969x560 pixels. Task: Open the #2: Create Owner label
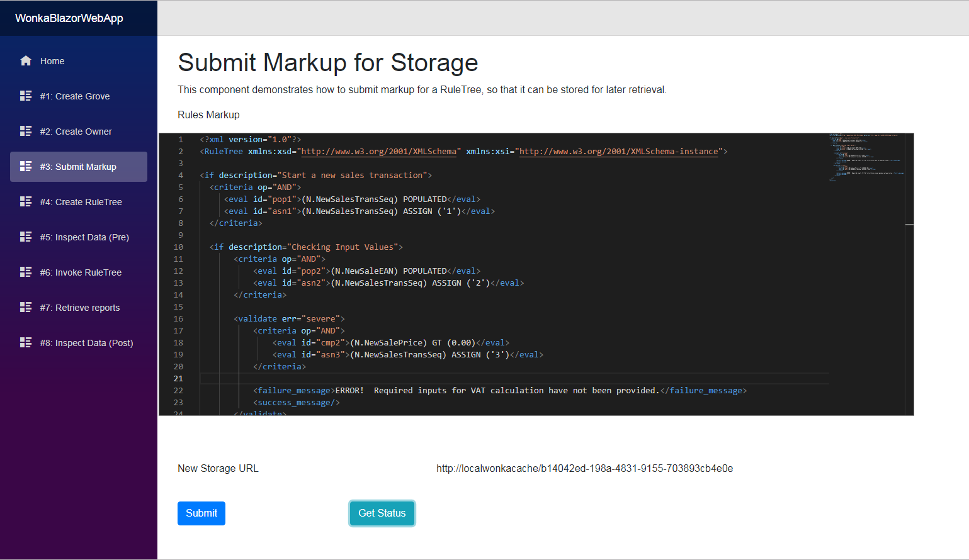point(76,132)
